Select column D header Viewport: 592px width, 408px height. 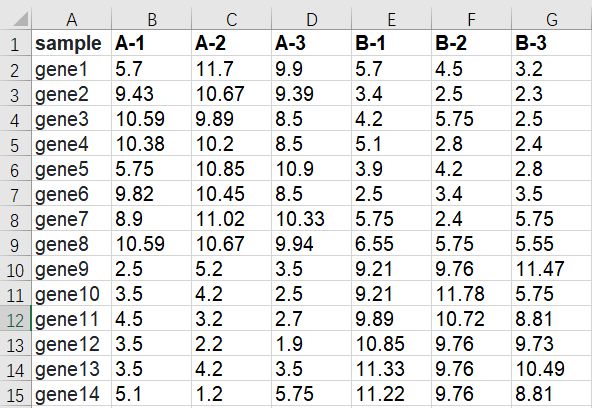click(311, 18)
